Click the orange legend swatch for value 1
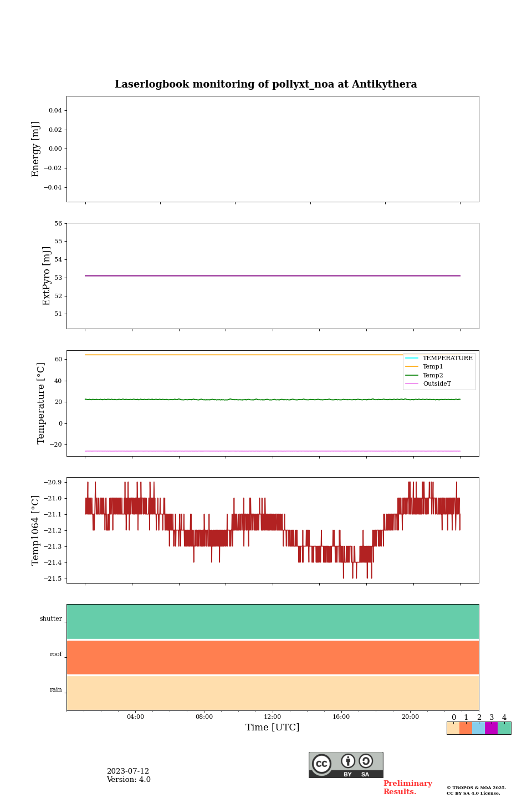This screenshot has height=798, width=532. point(465,728)
